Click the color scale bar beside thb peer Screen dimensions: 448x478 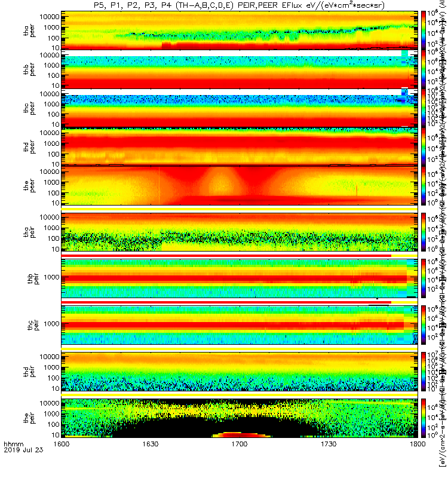pos(424,69)
